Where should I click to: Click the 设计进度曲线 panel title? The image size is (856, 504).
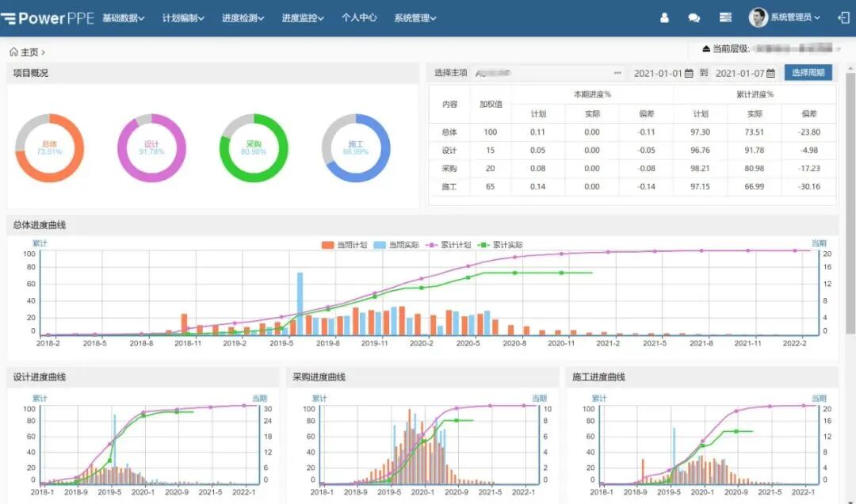tap(40, 376)
